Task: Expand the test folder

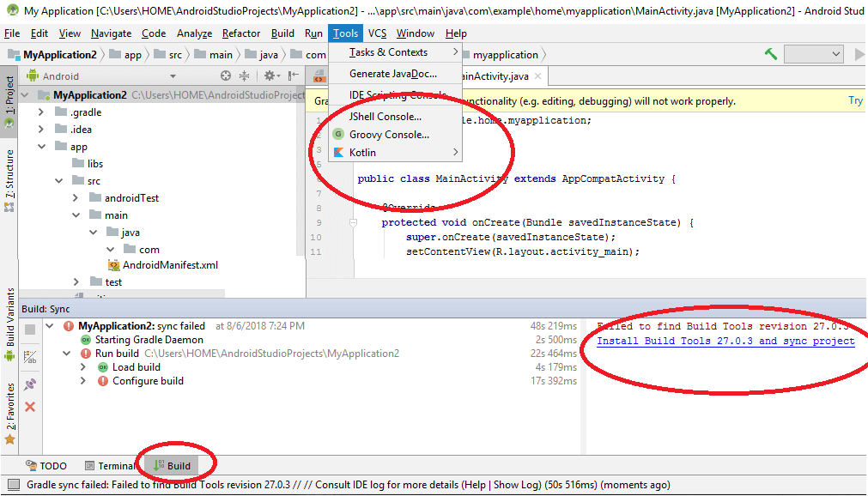Action: pos(76,282)
